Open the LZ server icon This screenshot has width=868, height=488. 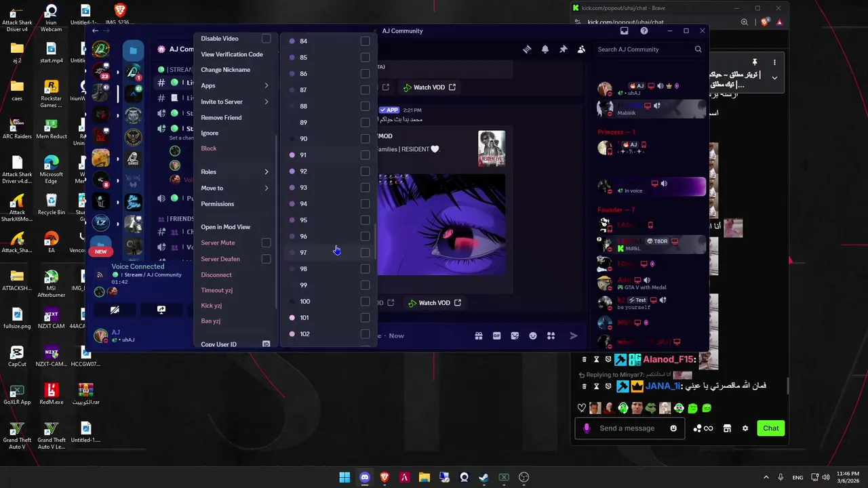(x=101, y=223)
